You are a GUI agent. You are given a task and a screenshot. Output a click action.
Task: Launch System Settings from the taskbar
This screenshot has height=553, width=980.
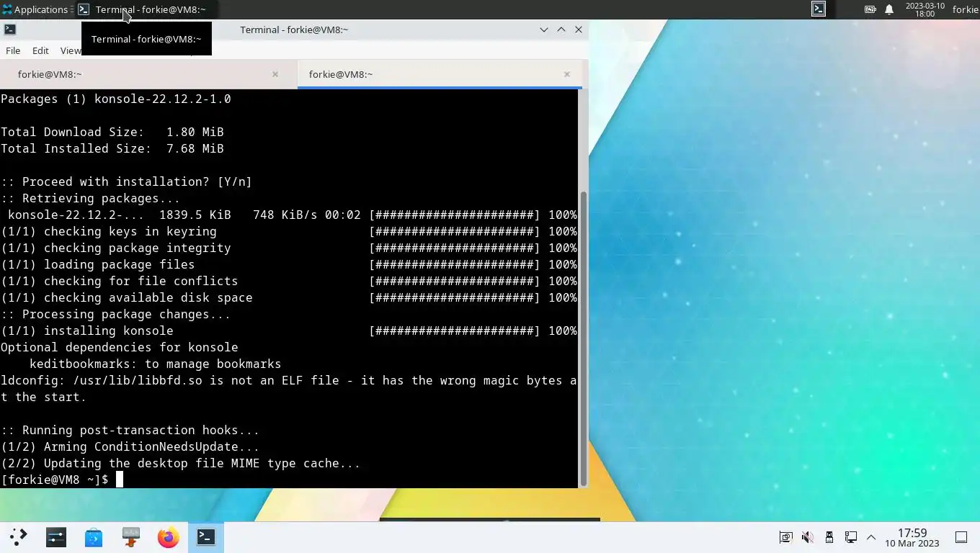56,537
